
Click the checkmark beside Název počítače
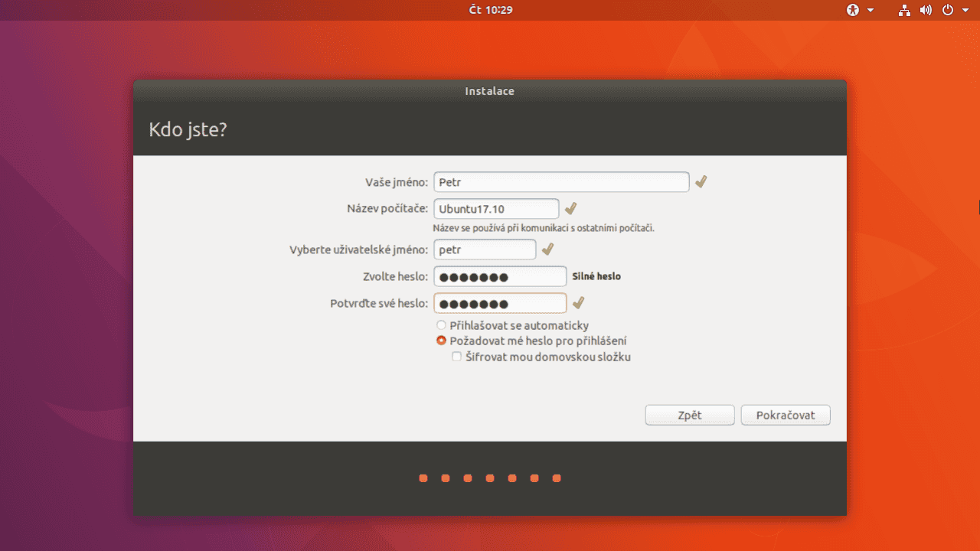tap(570, 207)
